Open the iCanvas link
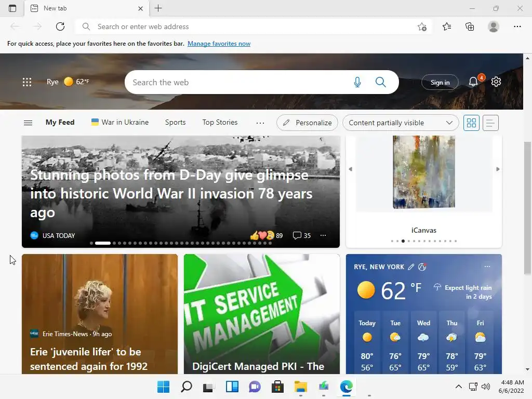 pos(424,230)
